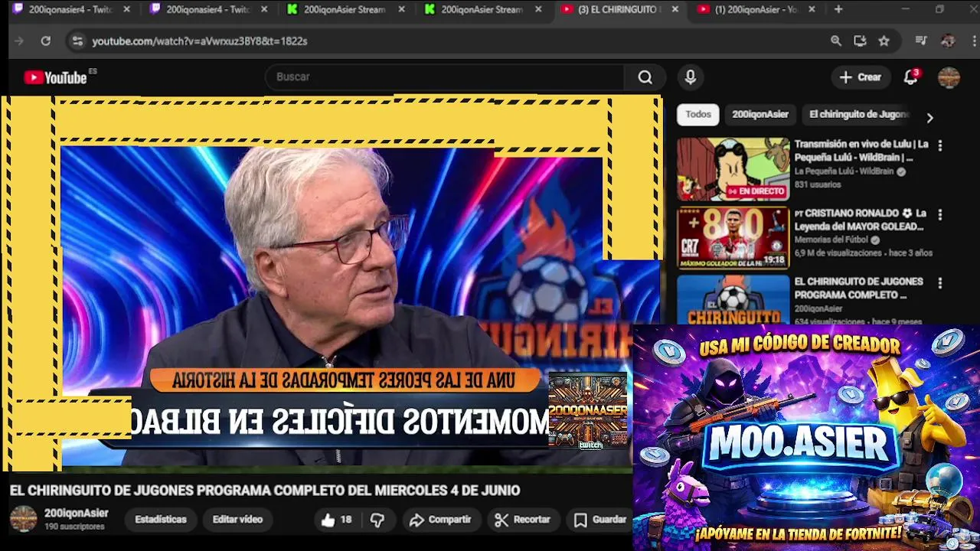Switch to first 200iqonAsier Stream tab
Viewport: 980px width, 551px height.
tap(345, 9)
